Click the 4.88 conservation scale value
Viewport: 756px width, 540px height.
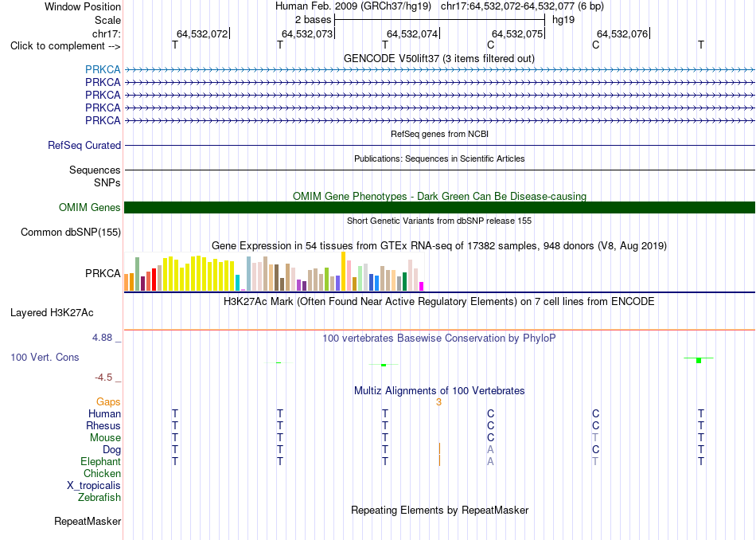(102, 338)
